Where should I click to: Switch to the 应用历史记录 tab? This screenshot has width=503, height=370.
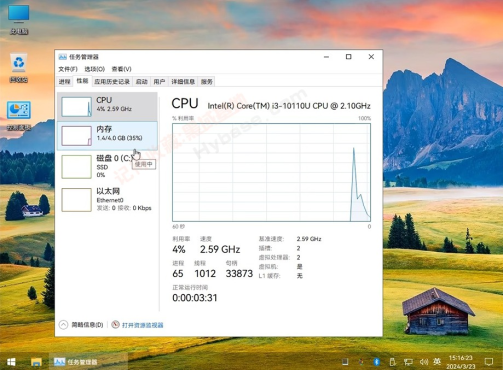[x=112, y=82]
